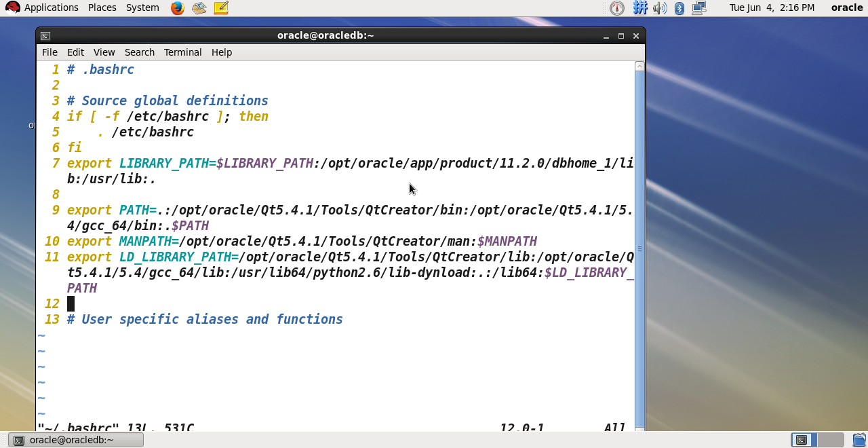Open the terminal Help menu
Viewport: 868px width, 448px height.
pyautogui.click(x=222, y=52)
